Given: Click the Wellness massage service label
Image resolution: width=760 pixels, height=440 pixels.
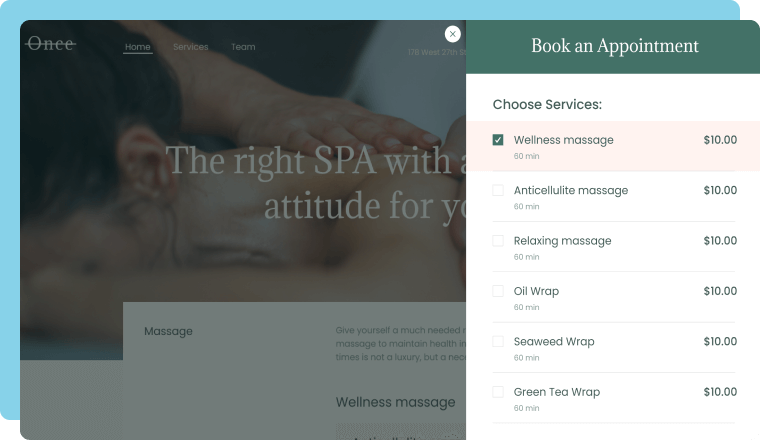Looking at the screenshot, I should tap(563, 140).
